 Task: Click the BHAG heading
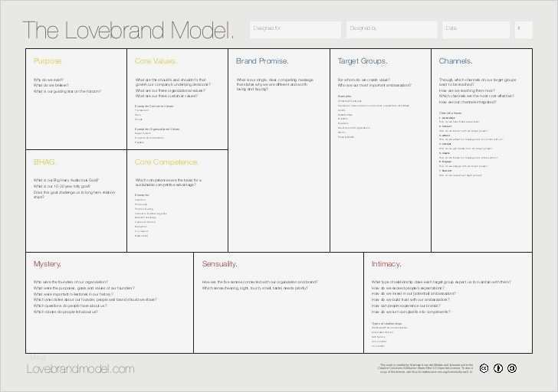[x=44, y=162]
